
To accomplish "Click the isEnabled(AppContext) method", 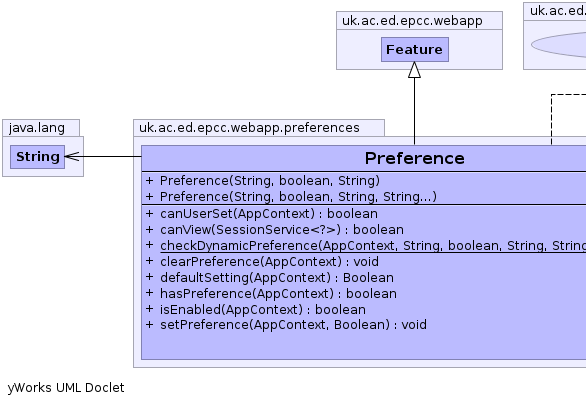I will (x=263, y=310).
